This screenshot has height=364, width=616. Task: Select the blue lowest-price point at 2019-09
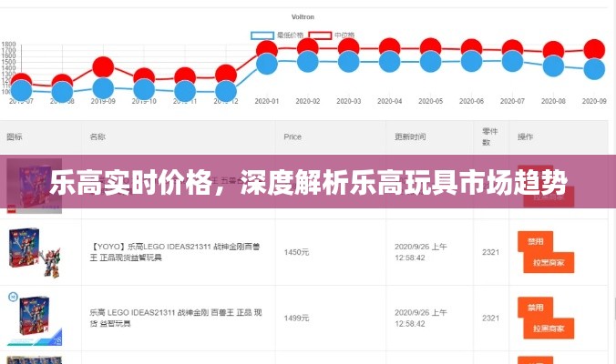[103, 88]
